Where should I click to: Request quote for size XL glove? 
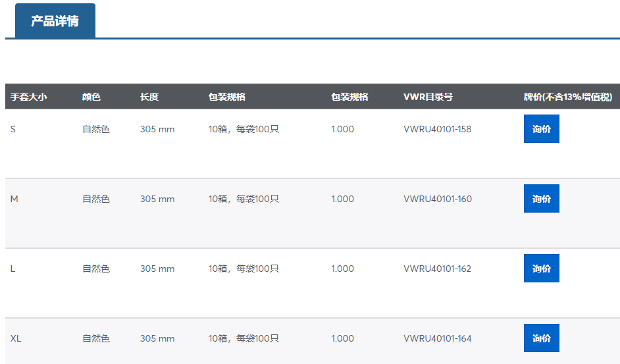pos(541,338)
